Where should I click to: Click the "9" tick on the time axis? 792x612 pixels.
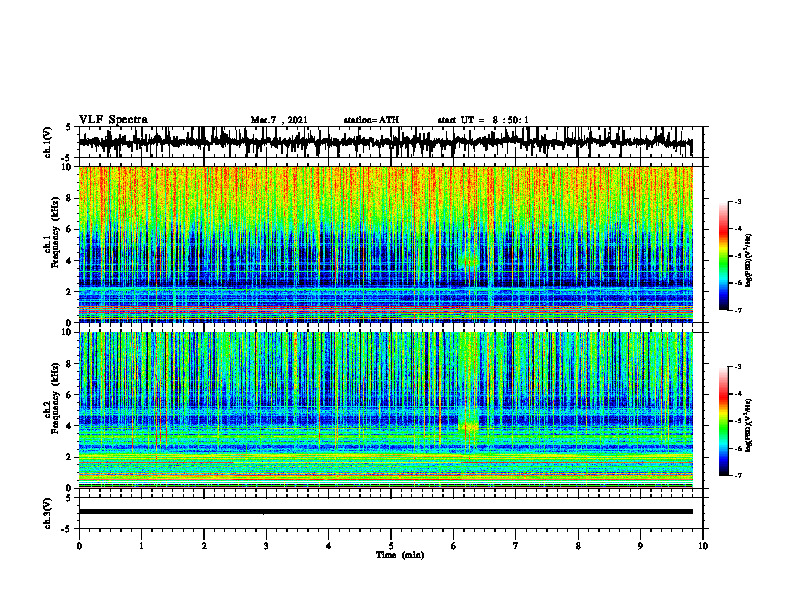pos(640,546)
